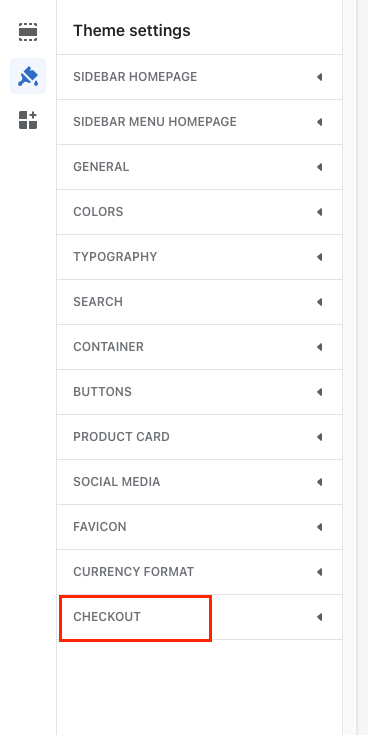
Task: Select the Theme settings paintbrush icon
Action: click(28, 76)
